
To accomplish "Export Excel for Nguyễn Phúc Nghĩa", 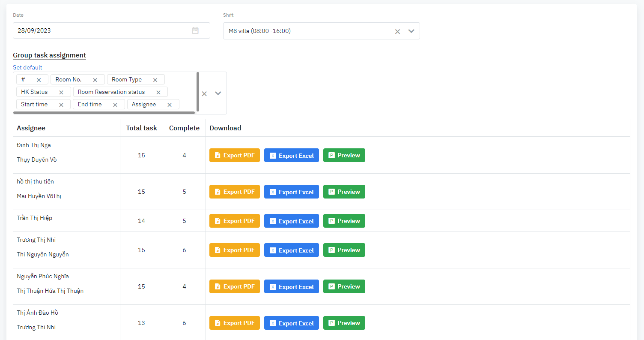I will (292, 286).
